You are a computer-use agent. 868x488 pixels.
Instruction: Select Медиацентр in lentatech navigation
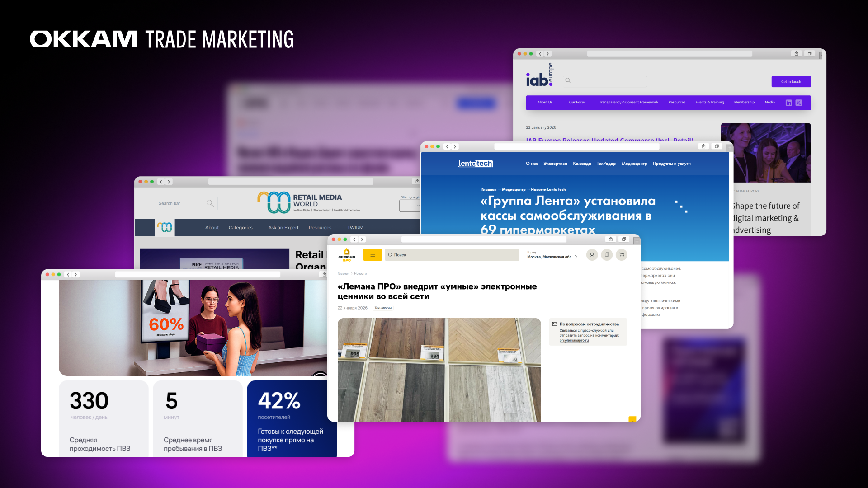634,164
